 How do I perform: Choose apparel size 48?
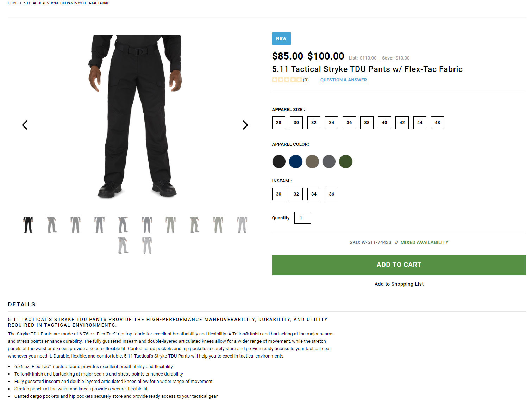(437, 123)
